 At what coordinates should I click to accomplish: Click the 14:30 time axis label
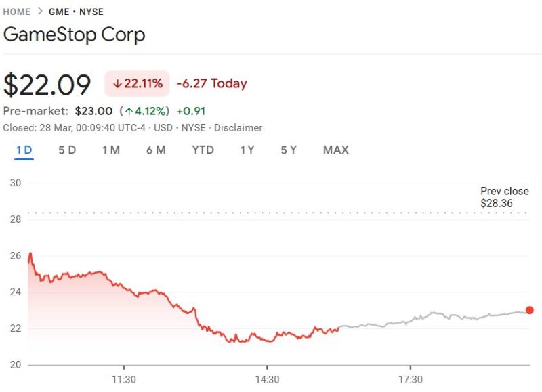pyautogui.click(x=267, y=379)
